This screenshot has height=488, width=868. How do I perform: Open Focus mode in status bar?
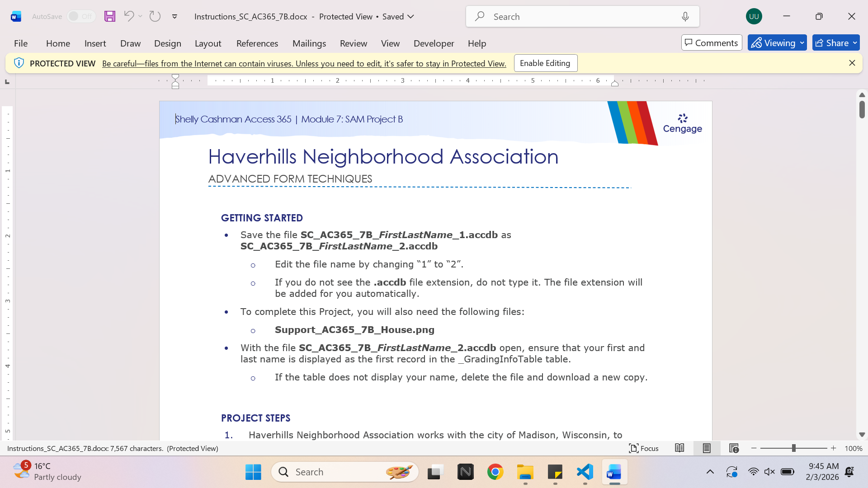point(644,448)
